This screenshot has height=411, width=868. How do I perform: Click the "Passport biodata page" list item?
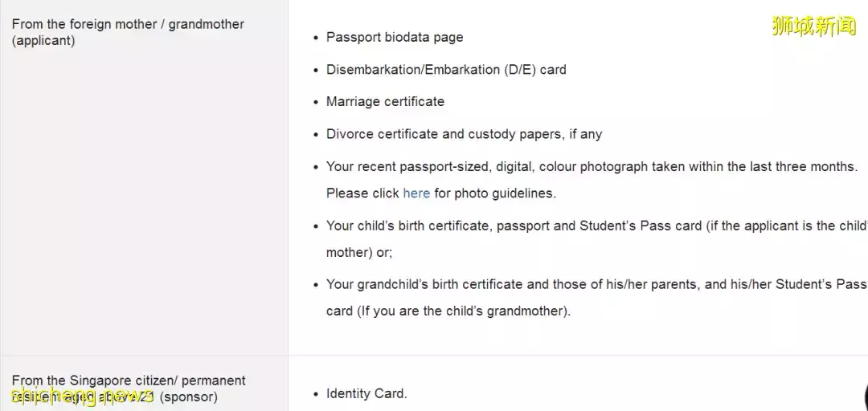(395, 37)
